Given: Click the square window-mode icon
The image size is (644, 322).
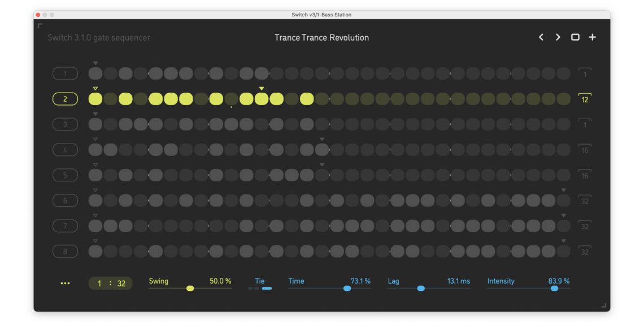Looking at the screenshot, I should (x=575, y=37).
